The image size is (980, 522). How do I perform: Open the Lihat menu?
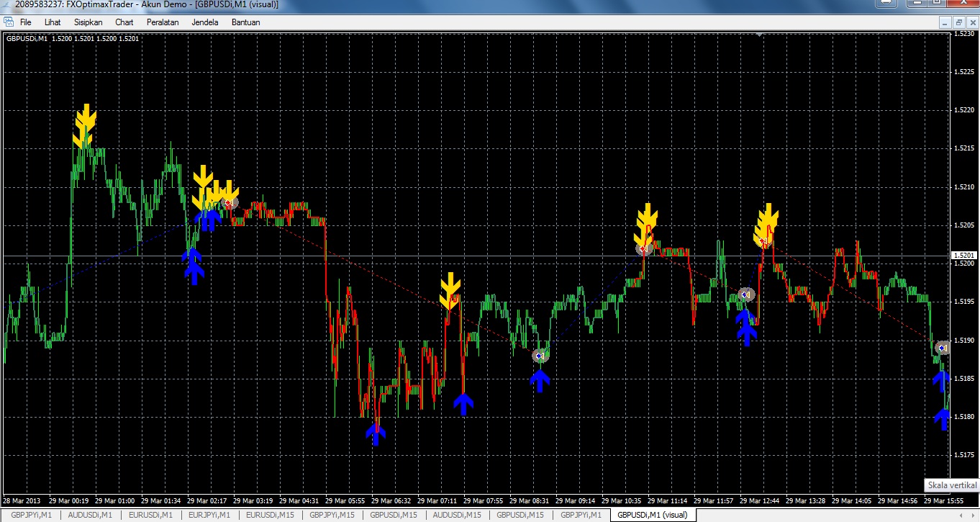[x=53, y=22]
